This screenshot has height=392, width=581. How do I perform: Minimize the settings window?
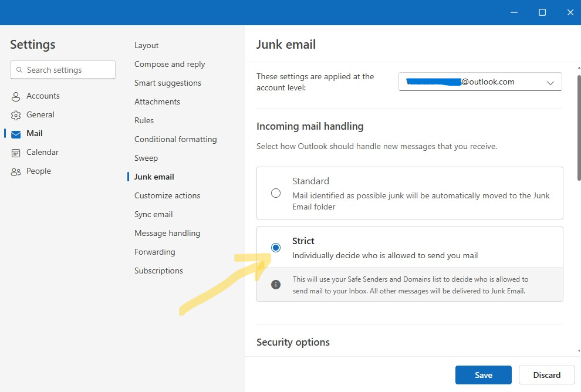point(514,12)
